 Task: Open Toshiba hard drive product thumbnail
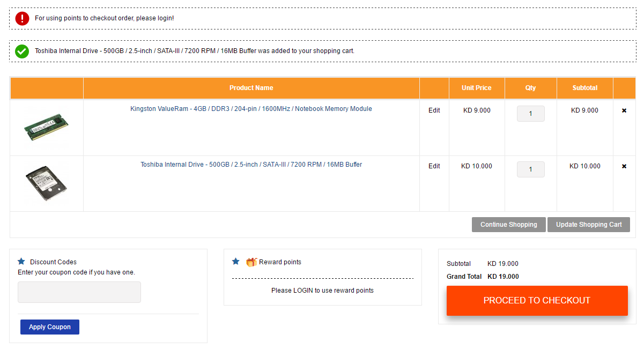click(x=46, y=183)
